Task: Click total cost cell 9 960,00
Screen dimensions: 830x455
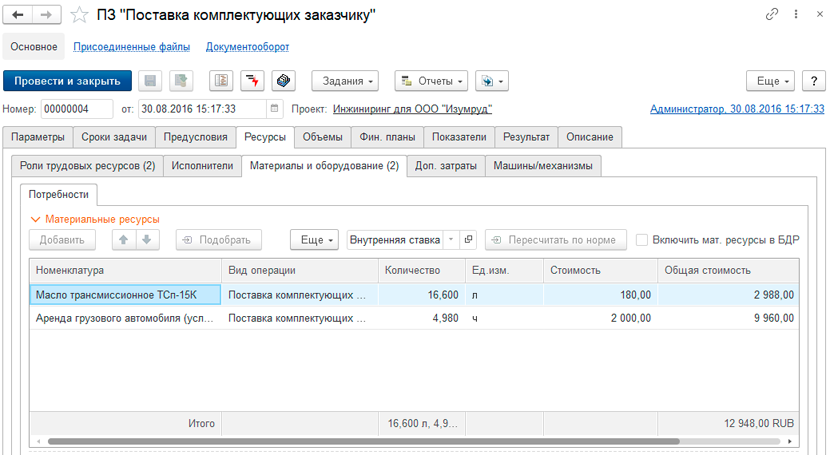Action: (x=728, y=318)
